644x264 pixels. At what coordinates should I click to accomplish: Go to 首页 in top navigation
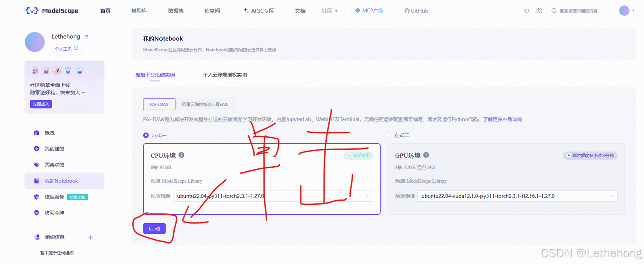click(105, 10)
